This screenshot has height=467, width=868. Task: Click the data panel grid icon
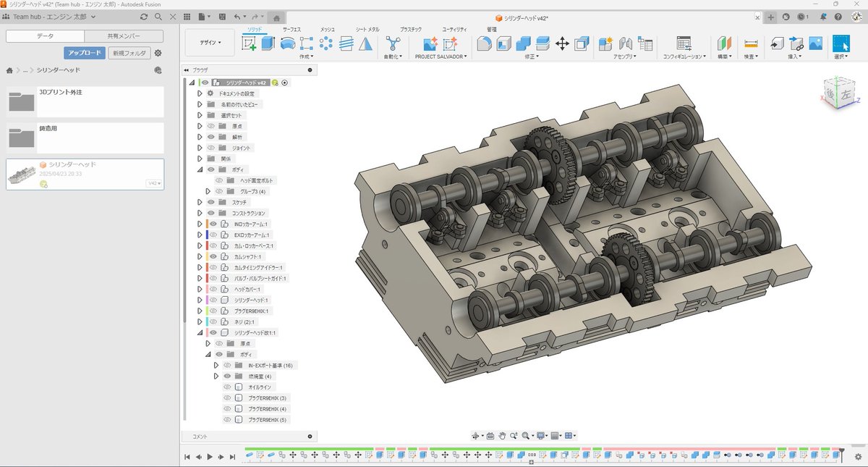(x=187, y=17)
